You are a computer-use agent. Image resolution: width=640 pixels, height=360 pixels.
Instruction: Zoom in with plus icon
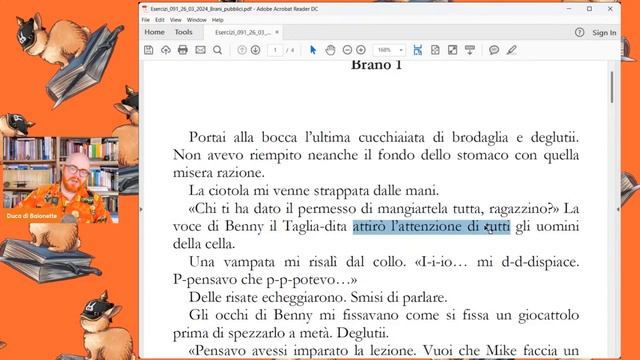pos(361,50)
